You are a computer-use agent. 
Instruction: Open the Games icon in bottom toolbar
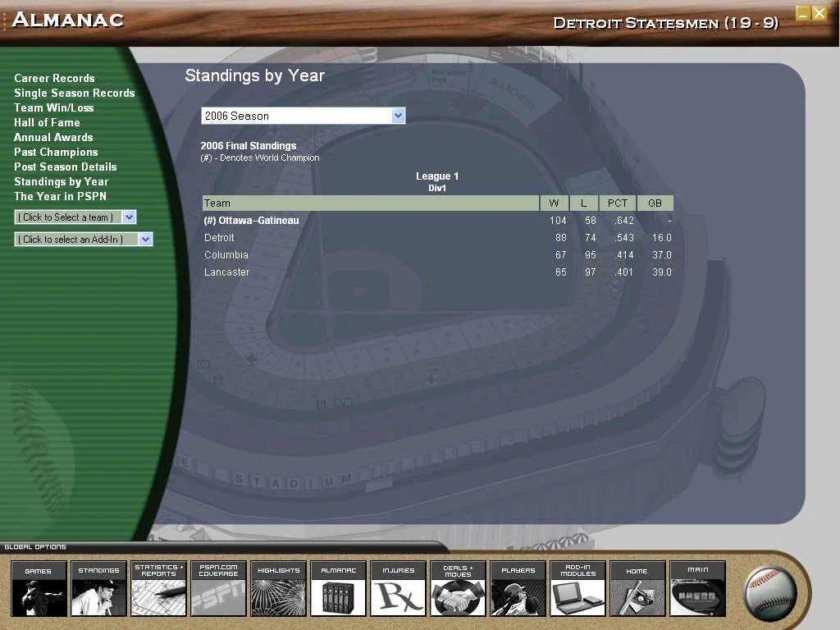point(39,588)
